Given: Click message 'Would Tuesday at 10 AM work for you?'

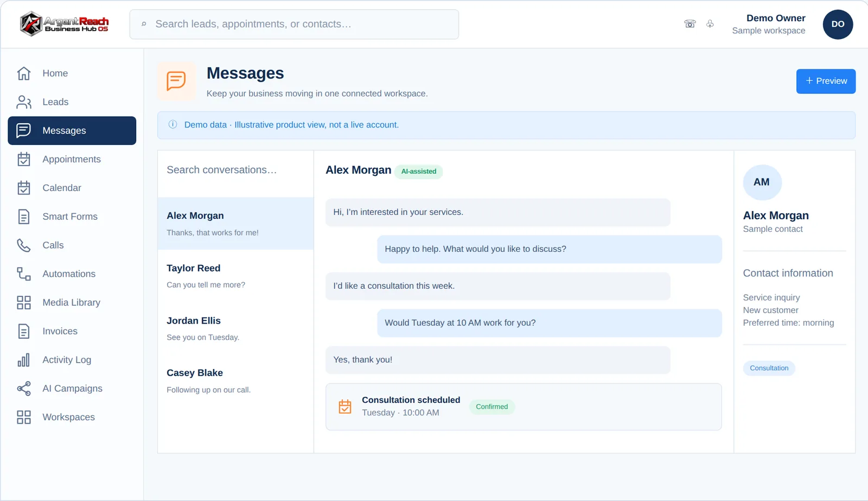Looking at the screenshot, I should (550, 323).
